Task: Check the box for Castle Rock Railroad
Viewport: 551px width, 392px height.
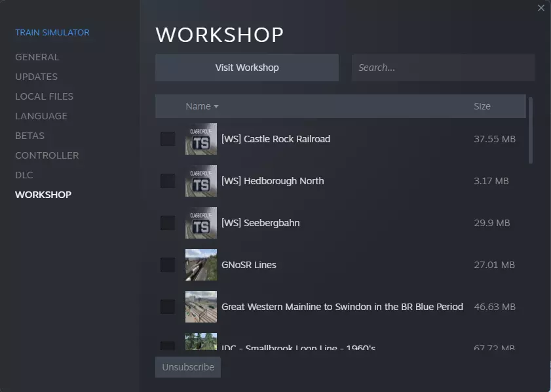Action: (168, 139)
